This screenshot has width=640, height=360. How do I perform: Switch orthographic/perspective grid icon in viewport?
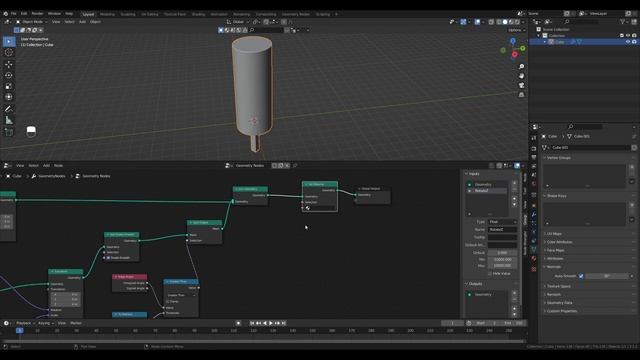point(521,95)
